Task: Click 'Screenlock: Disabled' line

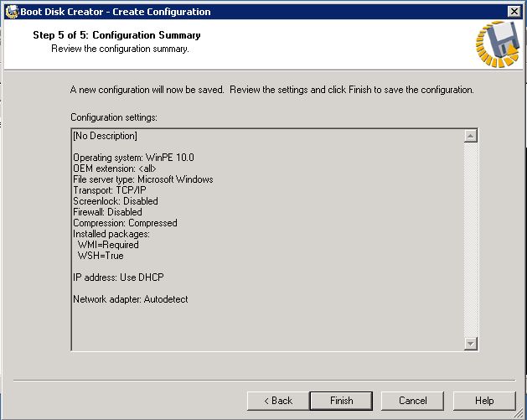Action: [x=116, y=201]
